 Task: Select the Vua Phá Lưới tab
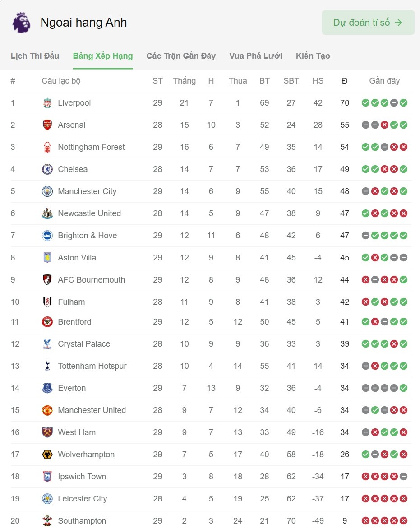coord(256,56)
